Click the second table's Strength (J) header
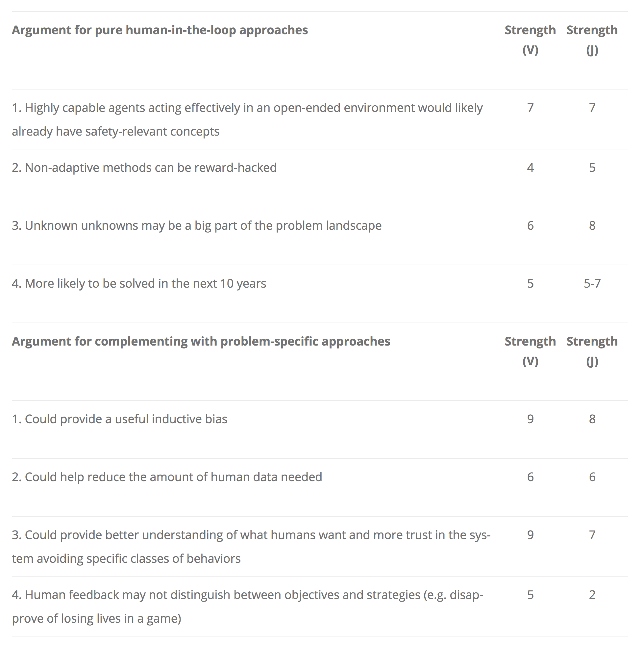 click(x=592, y=351)
